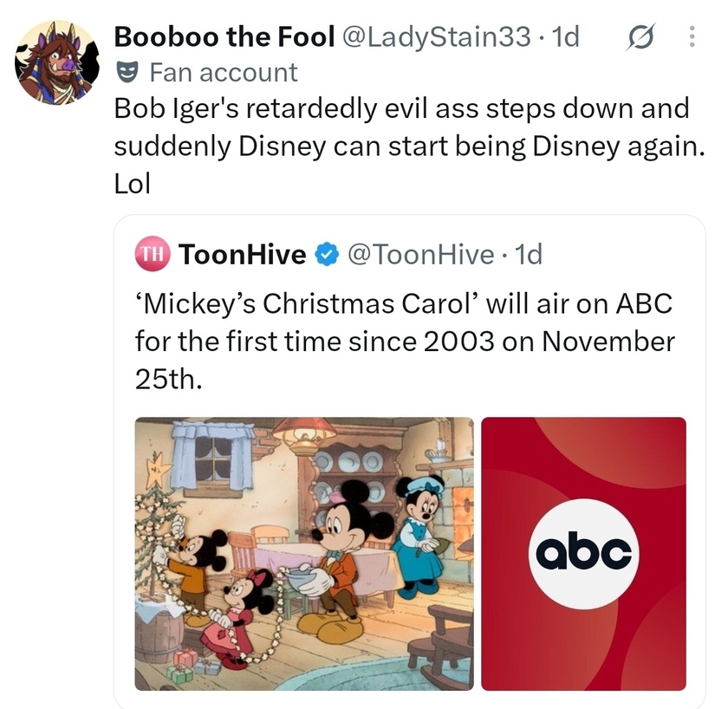The height and width of the screenshot is (709, 728).
Task: Open the quoted ToonHive tweet text
Action: (x=404, y=341)
